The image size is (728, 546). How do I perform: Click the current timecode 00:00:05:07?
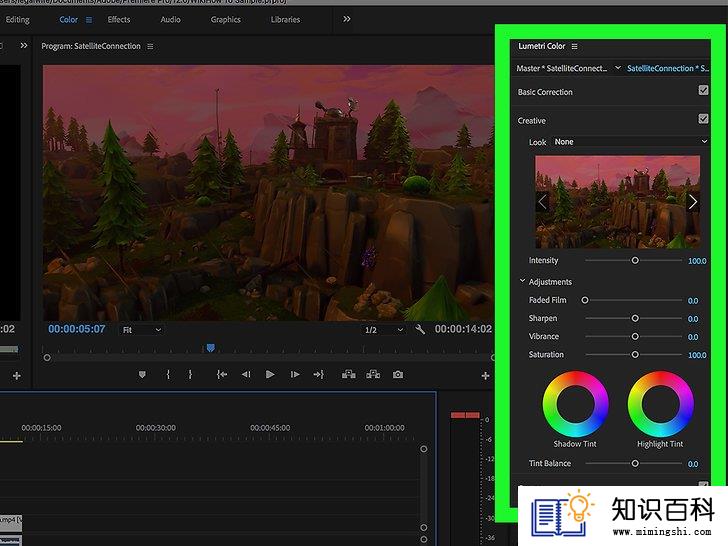click(x=77, y=329)
